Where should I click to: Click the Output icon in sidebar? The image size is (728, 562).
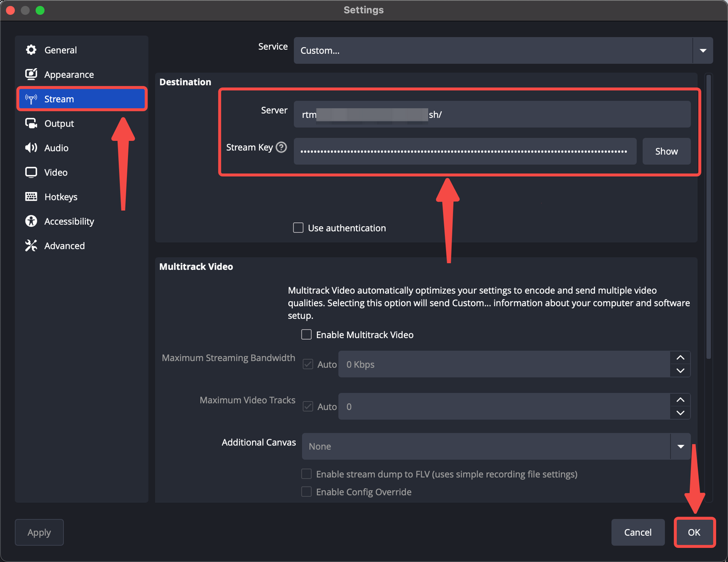31,123
